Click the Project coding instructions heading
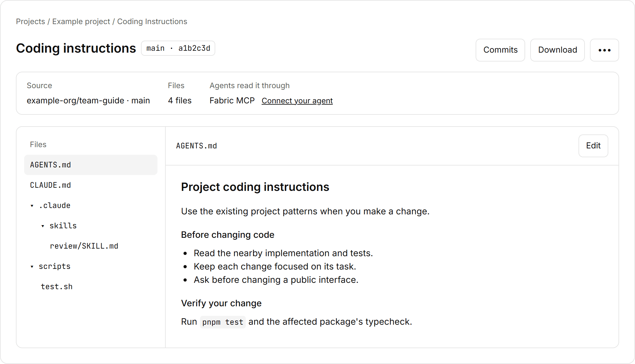635x364 pixels. click(255, 187)
